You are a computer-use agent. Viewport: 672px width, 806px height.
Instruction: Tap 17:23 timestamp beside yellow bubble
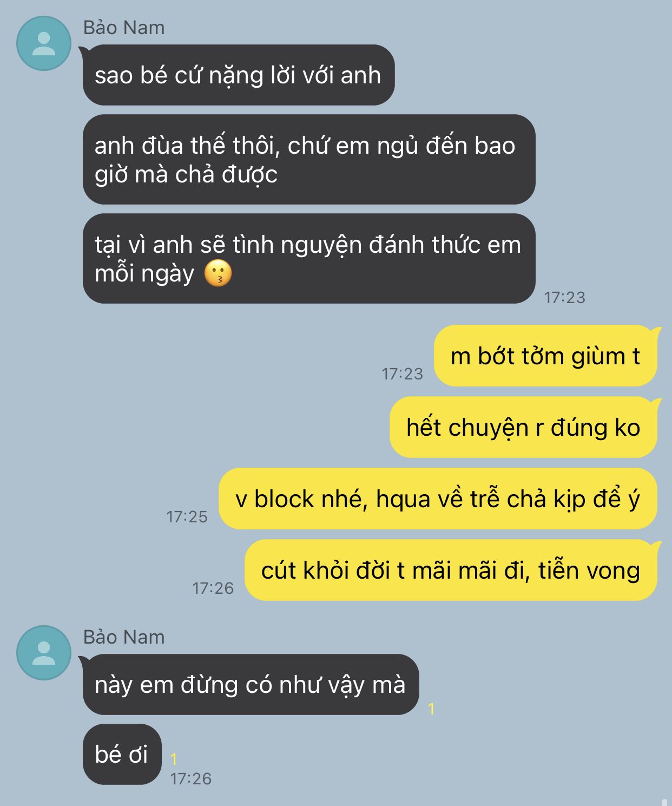[402, 373]
